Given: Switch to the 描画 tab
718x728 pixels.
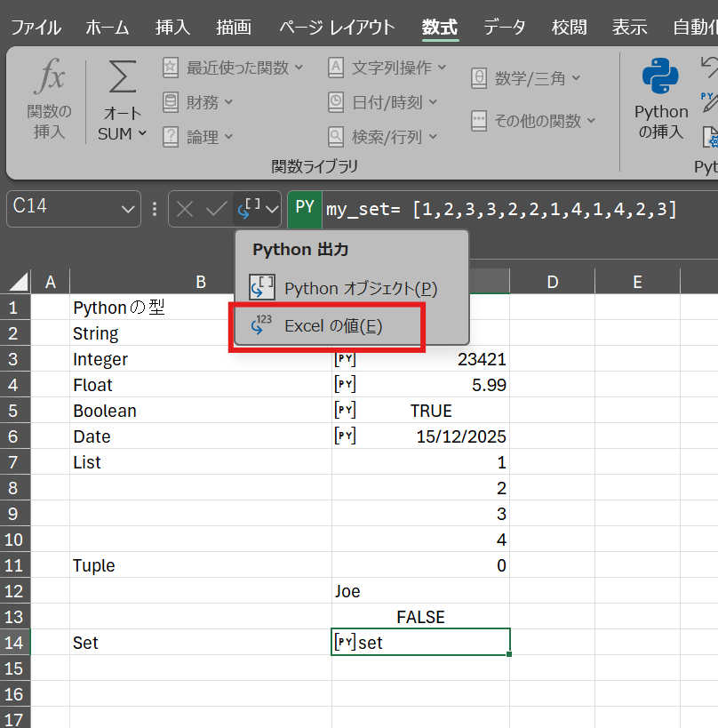Looking at the screenshot, I should 234,28.
